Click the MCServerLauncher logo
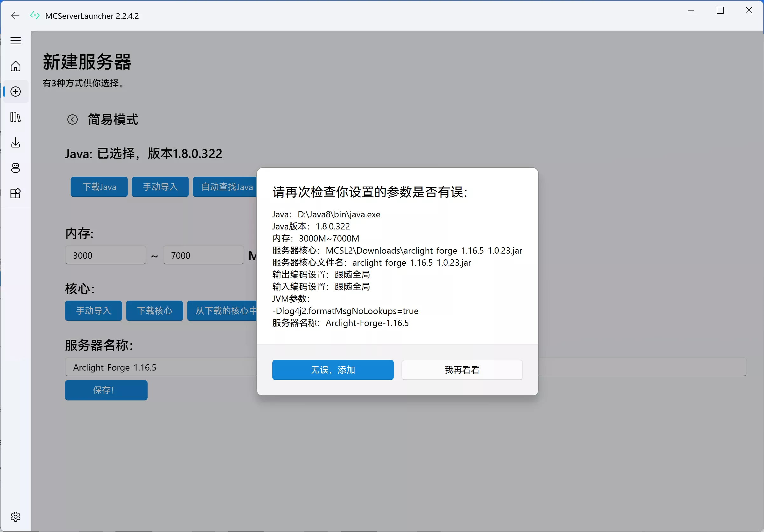Viewport: 764px width, 532px height. pos(35,15)
